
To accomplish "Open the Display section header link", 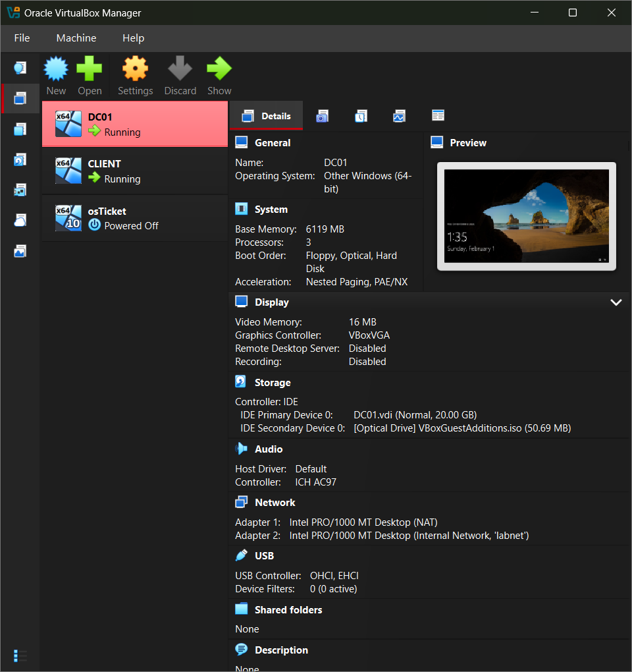I will coord(271,302).
